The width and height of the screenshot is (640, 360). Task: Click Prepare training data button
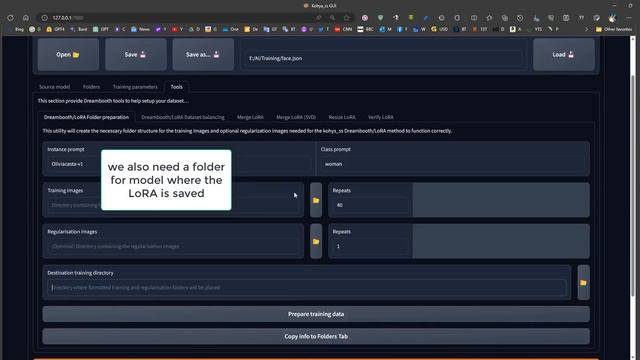[316, 314]
